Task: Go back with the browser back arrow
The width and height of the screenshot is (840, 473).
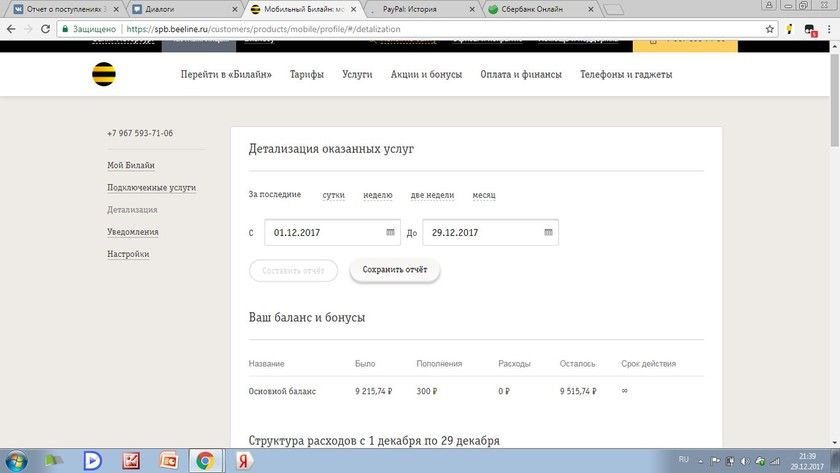Action: click(11, 29)
